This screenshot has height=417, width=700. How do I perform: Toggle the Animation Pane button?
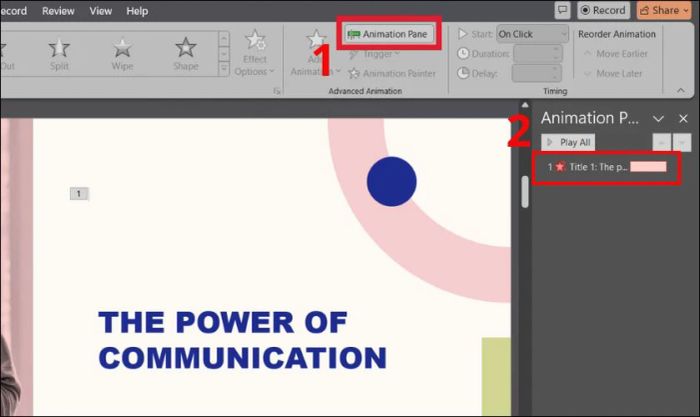tap(388, 34)
